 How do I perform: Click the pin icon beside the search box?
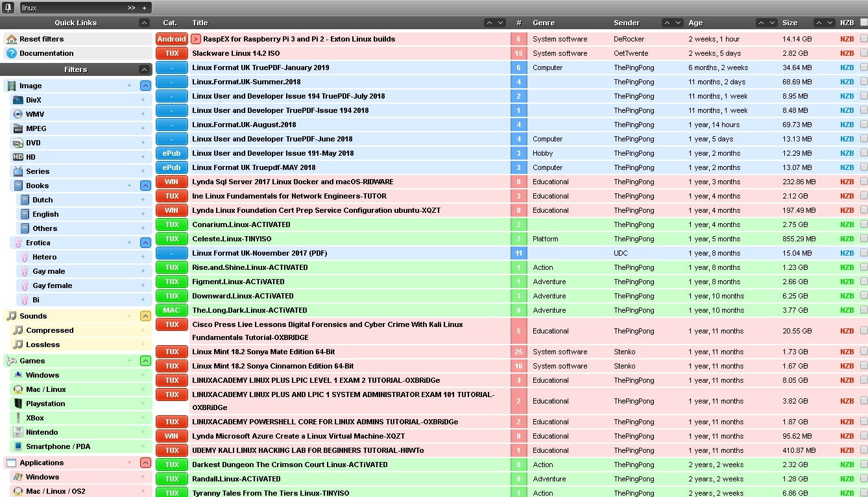pos(8,8)
